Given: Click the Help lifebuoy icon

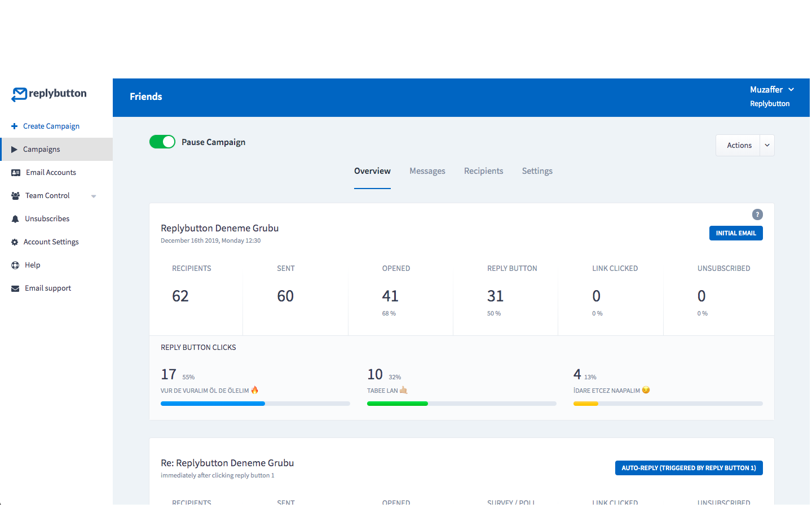Looking at the screenshot, I should 15,265.
